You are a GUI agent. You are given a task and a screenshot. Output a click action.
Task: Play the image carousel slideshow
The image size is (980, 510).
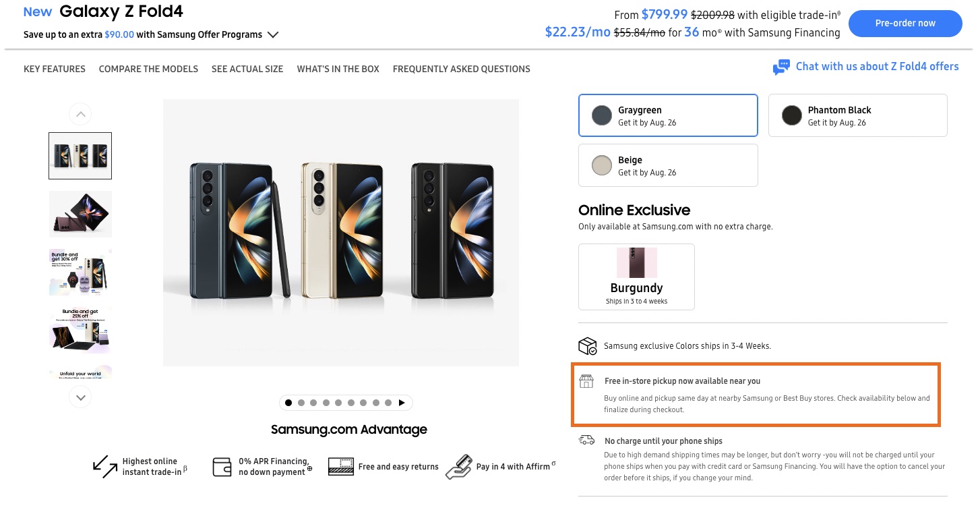402,403
